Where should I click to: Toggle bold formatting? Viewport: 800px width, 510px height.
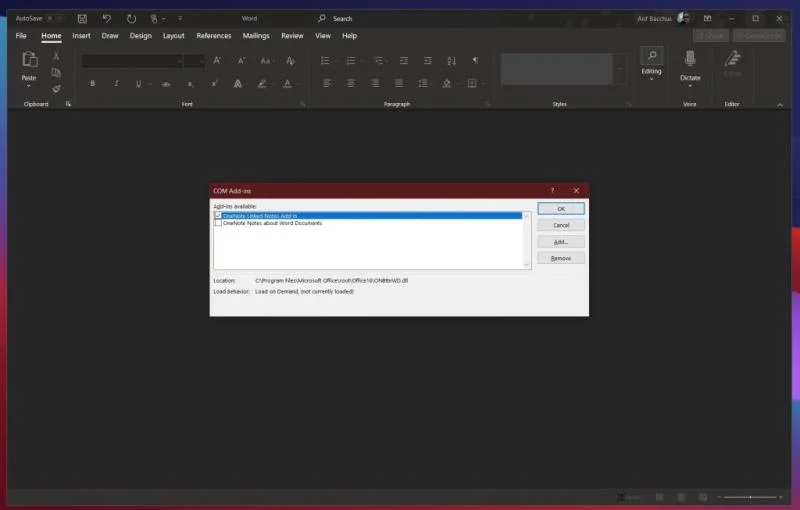92,84
